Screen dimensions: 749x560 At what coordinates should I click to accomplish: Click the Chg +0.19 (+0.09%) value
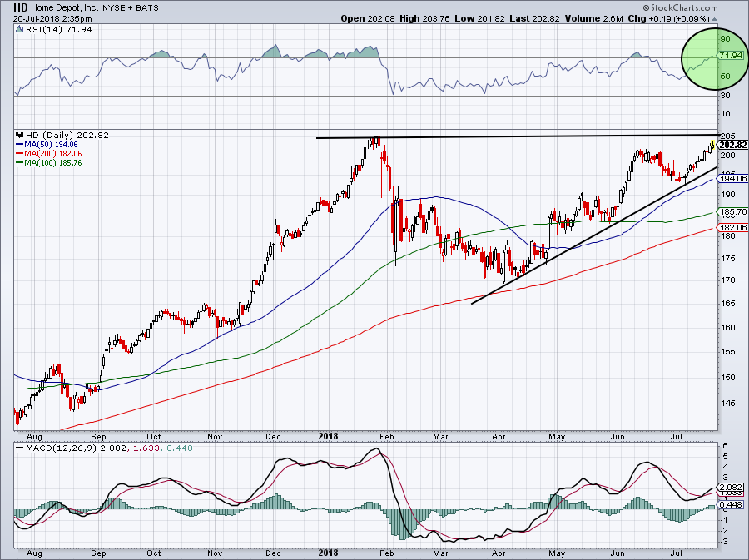[669, 18]
